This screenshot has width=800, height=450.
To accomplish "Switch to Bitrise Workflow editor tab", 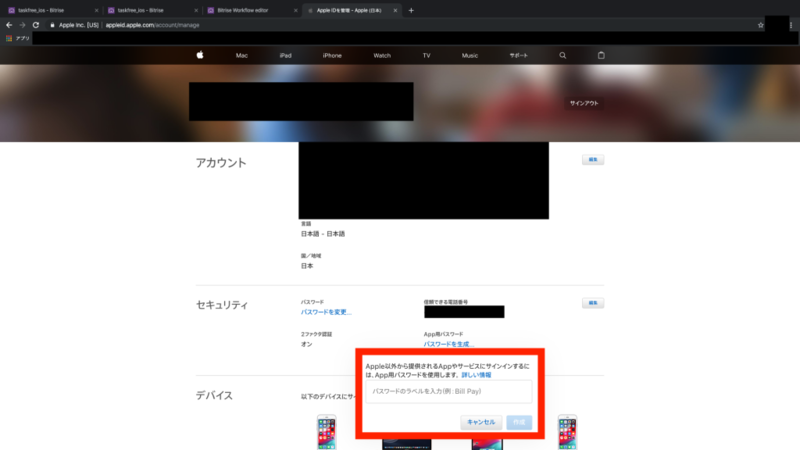I will (251, 10).
